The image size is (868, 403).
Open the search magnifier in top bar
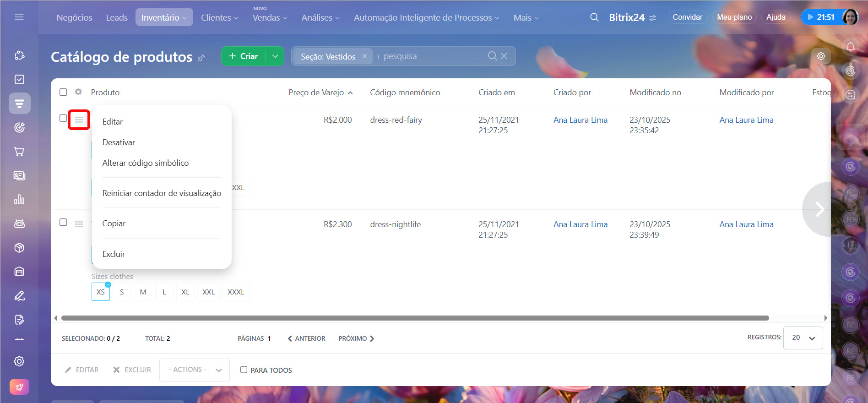point(594,17)
